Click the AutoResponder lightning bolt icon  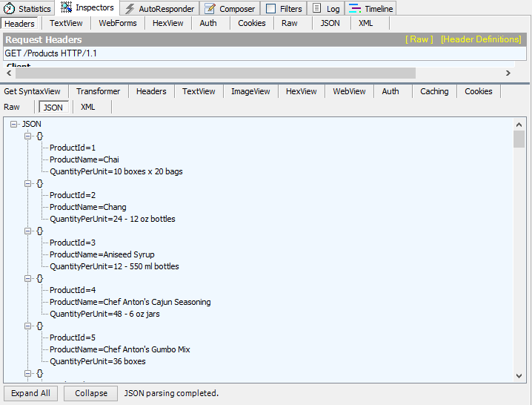[x=129, y=9]
